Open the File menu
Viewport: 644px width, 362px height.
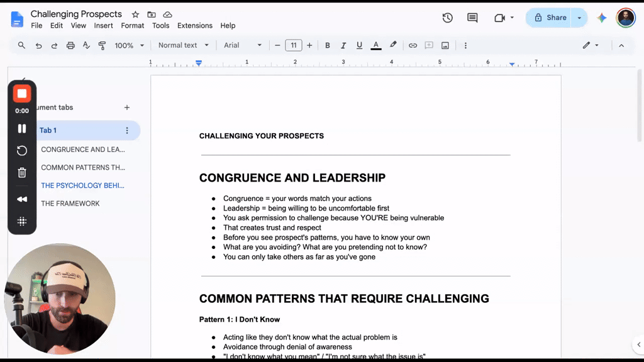coord(36,25)
